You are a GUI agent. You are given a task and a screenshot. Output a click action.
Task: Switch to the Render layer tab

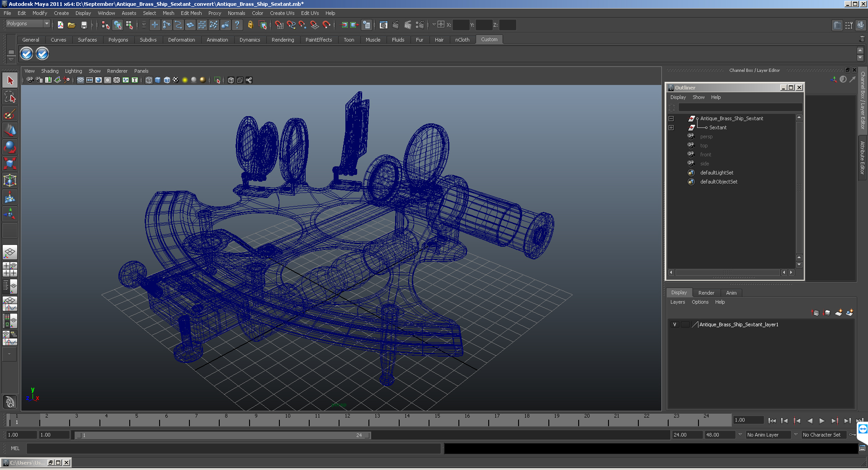click(706, 293)
